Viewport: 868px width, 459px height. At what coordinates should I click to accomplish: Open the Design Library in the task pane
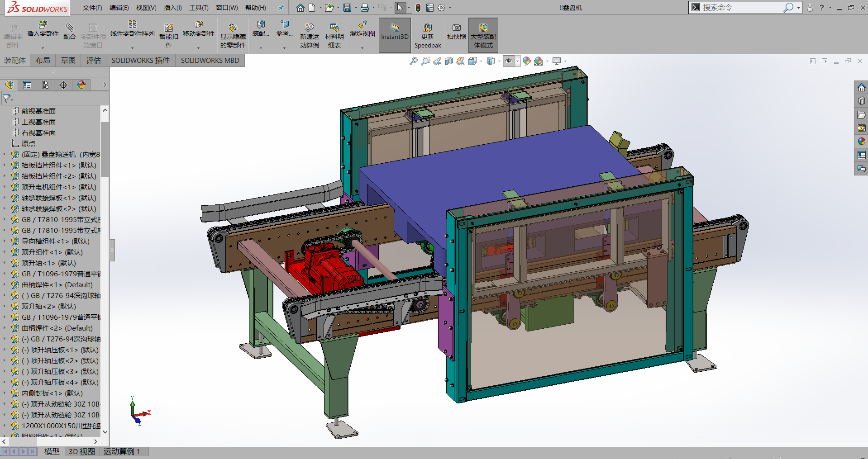(861, 101)
